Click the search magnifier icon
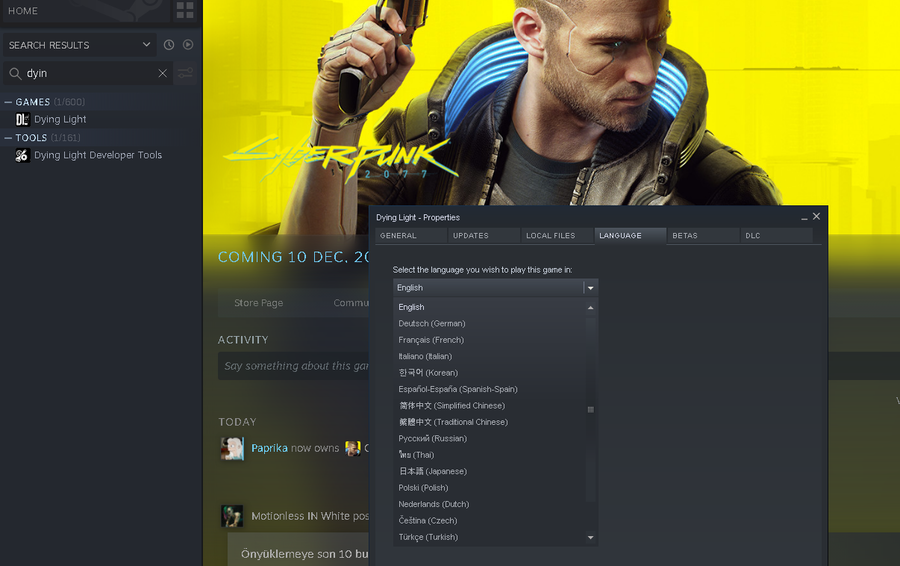This screenshot has width=900, height=566. point(15,73)
